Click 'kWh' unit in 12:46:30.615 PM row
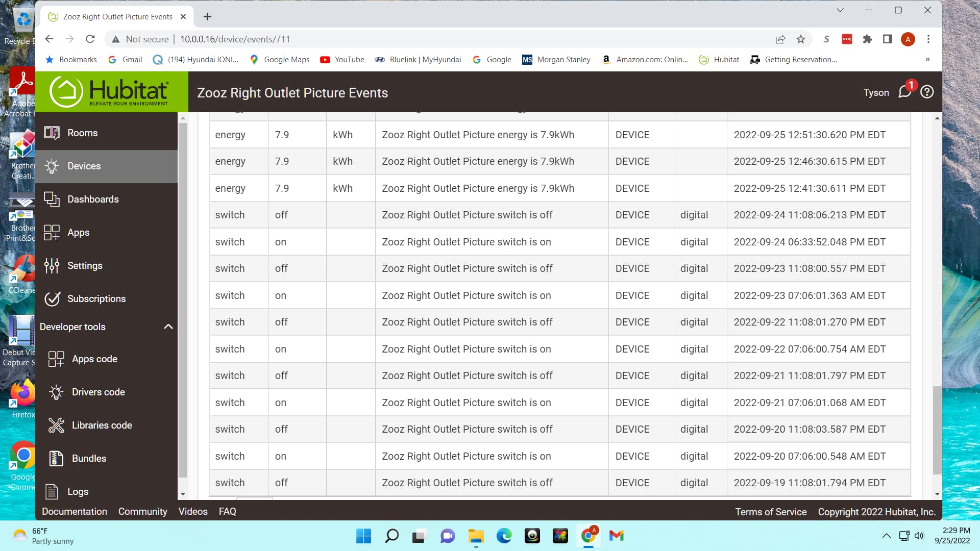This screenshot has height=551, width=980. click(x=342, y=161)
